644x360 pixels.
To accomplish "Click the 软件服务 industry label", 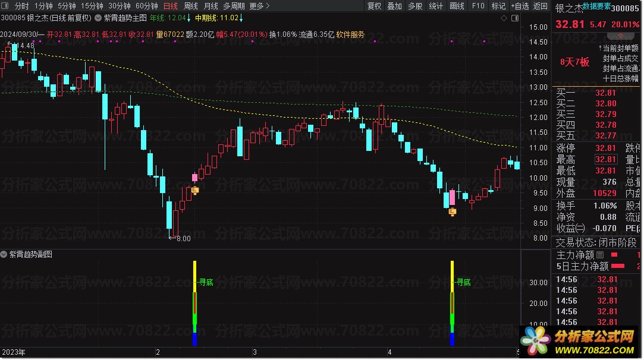I will pos(350,34).
